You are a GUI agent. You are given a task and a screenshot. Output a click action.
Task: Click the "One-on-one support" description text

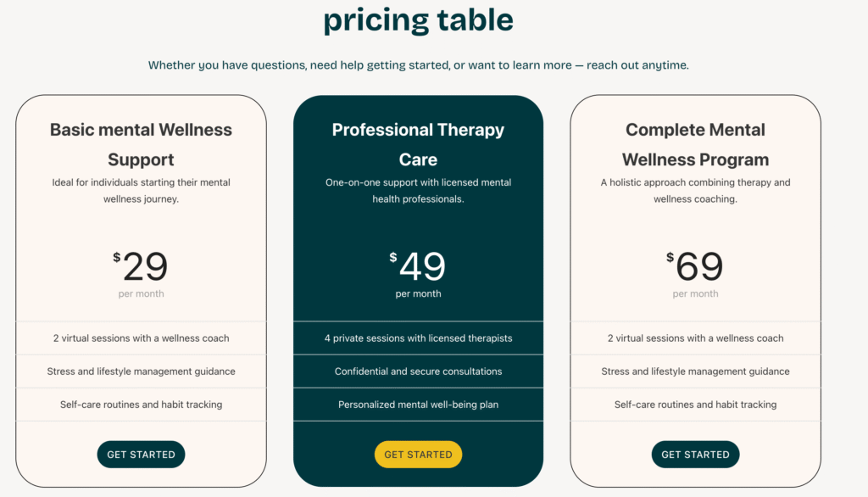(418, 191)
